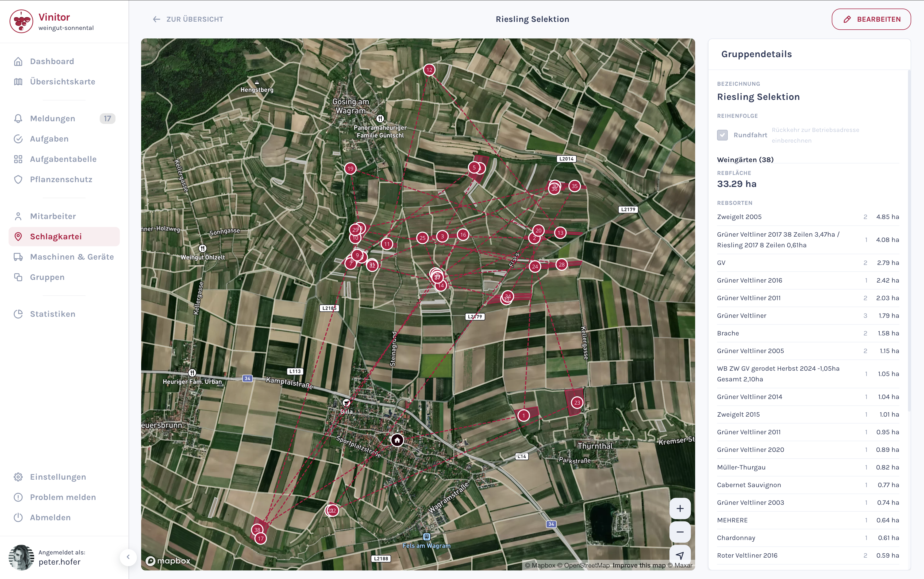
Task: Click vineyard marker 12 on the map
Action: [x=429, y=70]
